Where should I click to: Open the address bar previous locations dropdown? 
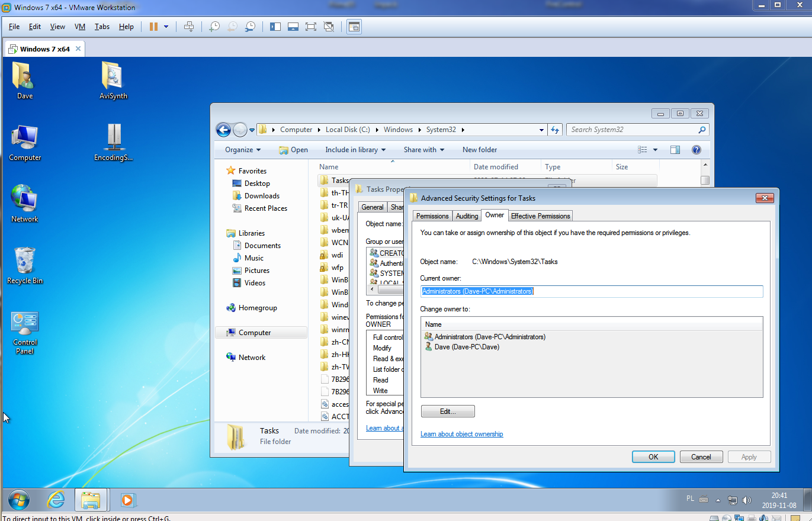point(541,130)
